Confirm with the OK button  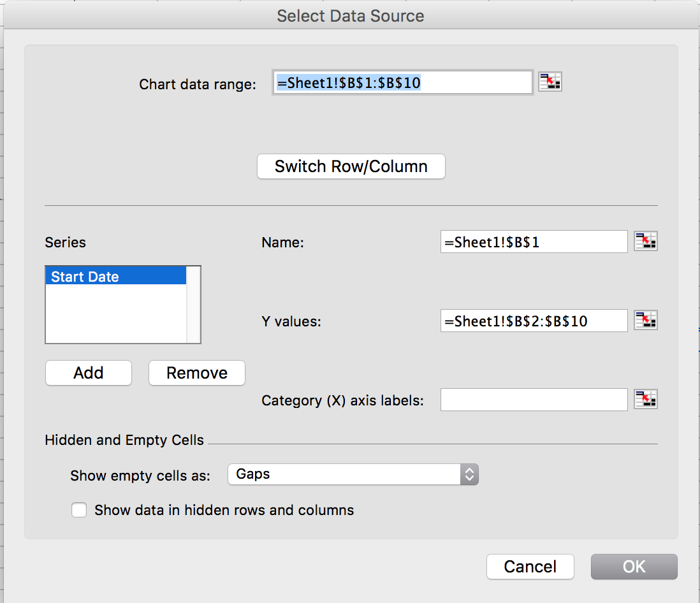point(634,567)
